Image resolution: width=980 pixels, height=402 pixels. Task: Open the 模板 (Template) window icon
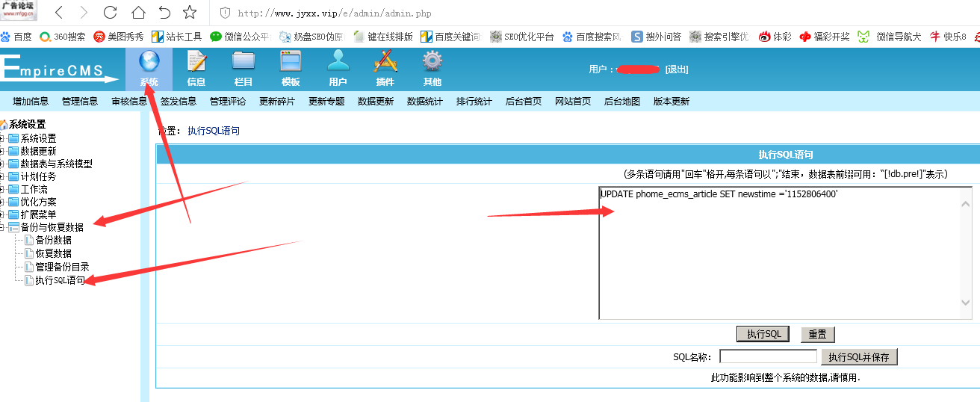pos(291,63)
